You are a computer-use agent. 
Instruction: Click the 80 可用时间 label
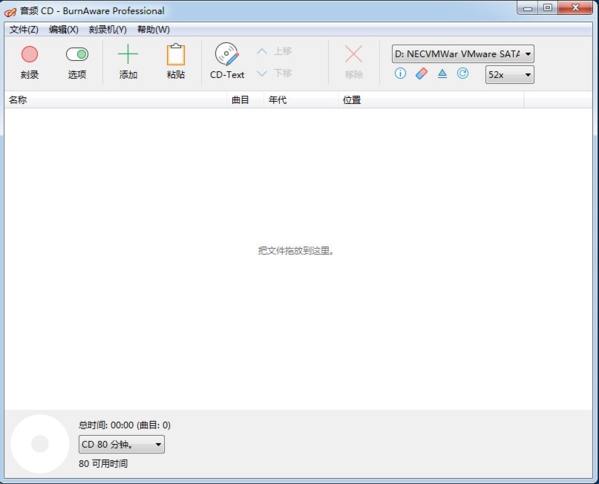103,464
